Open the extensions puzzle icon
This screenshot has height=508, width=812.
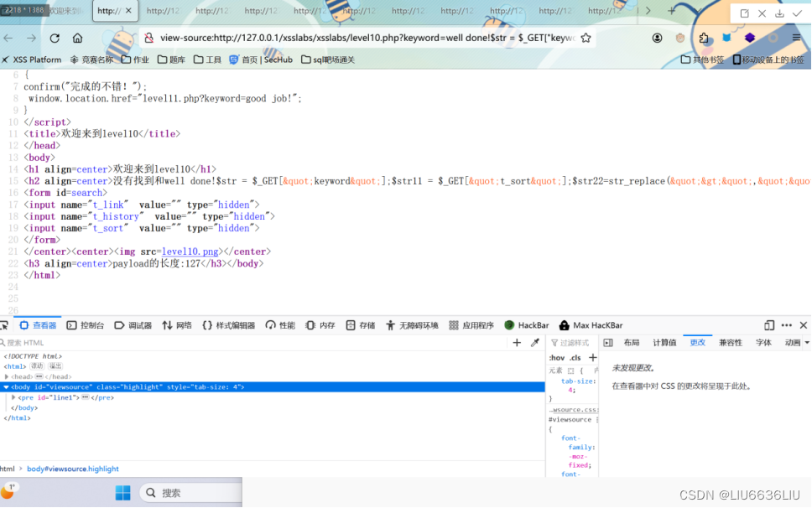point(703,38)
